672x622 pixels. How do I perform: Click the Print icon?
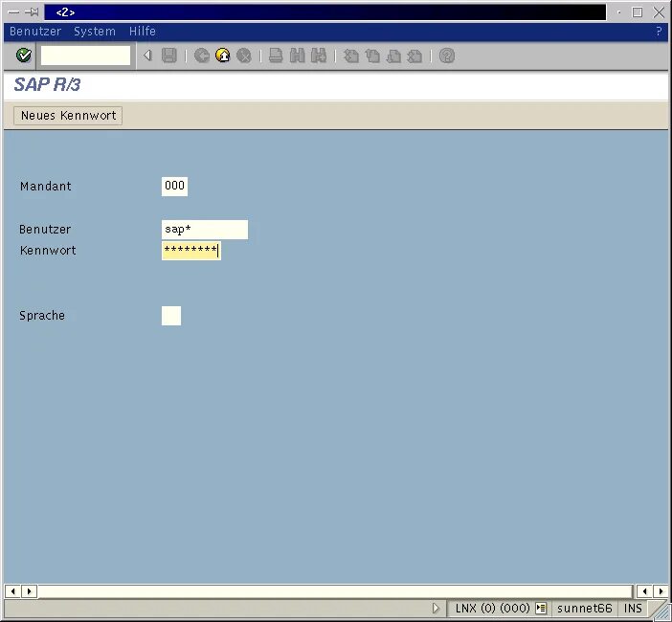tap(276, 56)
